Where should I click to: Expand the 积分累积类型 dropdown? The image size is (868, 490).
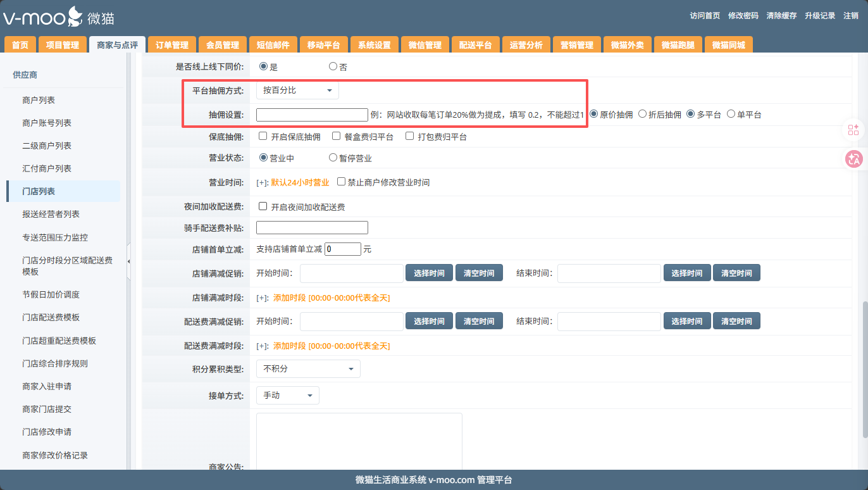click(x=308, y=368)
